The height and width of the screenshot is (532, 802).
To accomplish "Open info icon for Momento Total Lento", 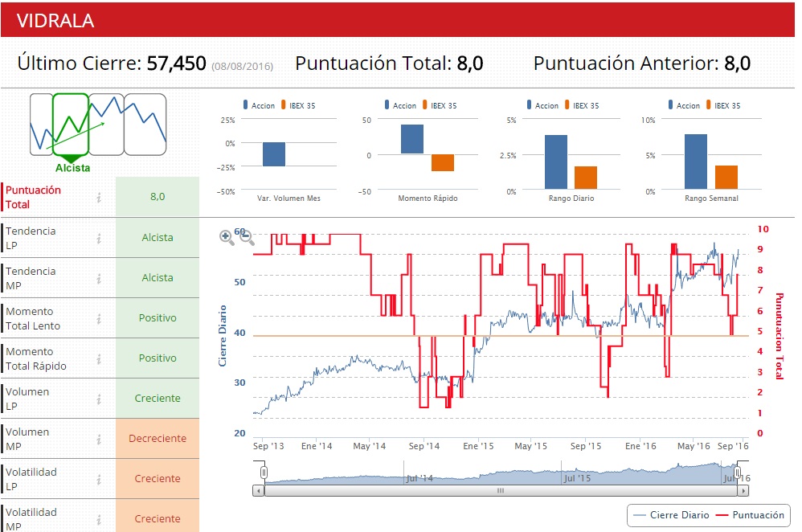I will [x=99, y=319].
